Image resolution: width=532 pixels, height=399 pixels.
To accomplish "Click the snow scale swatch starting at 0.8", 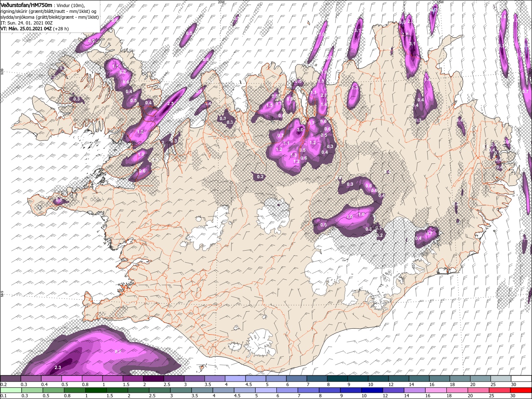I will (x=92, y=379).
